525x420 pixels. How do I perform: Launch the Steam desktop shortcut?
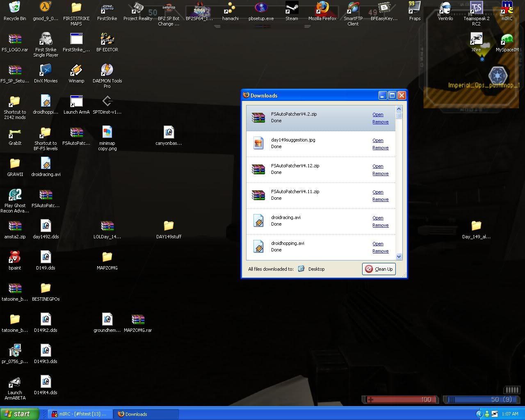tap(292, 11)
